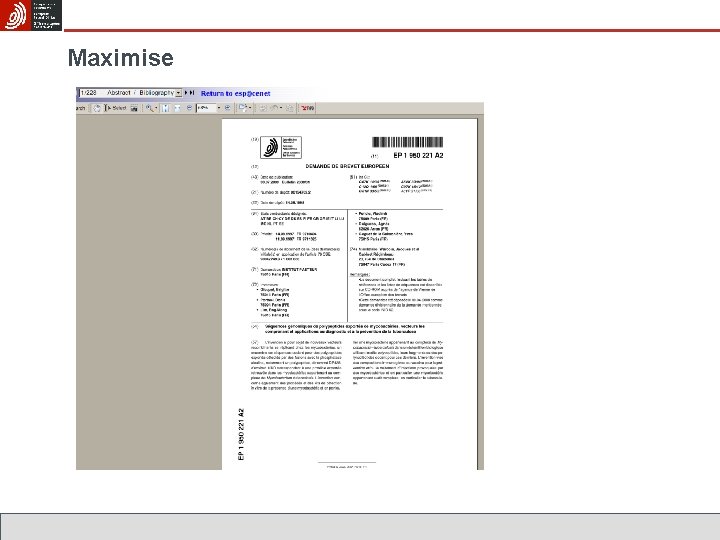Click the zoom percentage field
The height and width of the screenshot is (540, 720).
206,108
